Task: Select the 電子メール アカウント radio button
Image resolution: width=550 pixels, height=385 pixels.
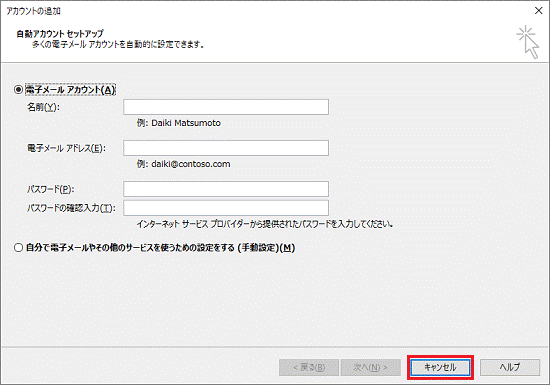Action: pos(18,90)
